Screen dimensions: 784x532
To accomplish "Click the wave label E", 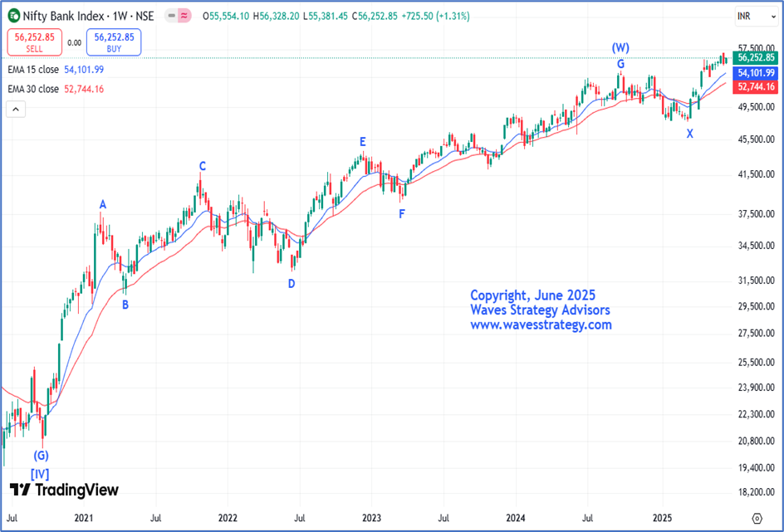I will click(x=362, y=142).
